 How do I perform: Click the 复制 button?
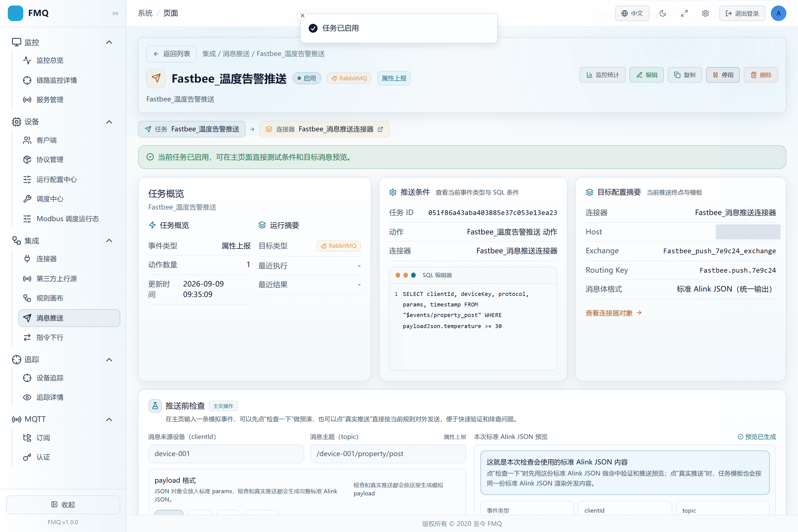click(x=684, y=75)
